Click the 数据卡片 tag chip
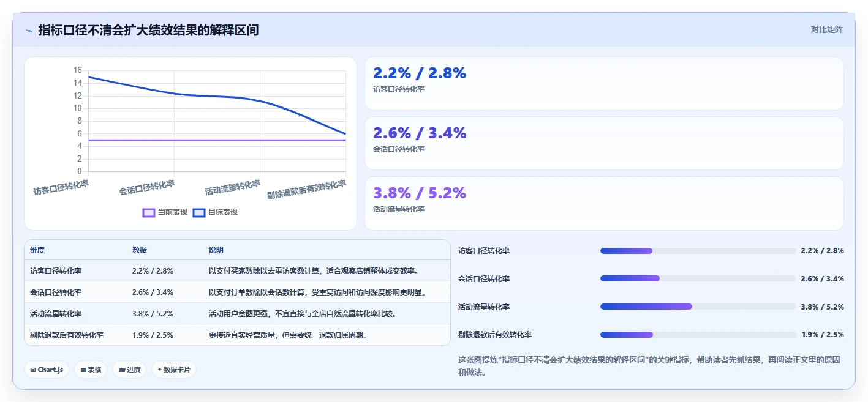This screenshot has width=868, height=402. pos(174,370)
